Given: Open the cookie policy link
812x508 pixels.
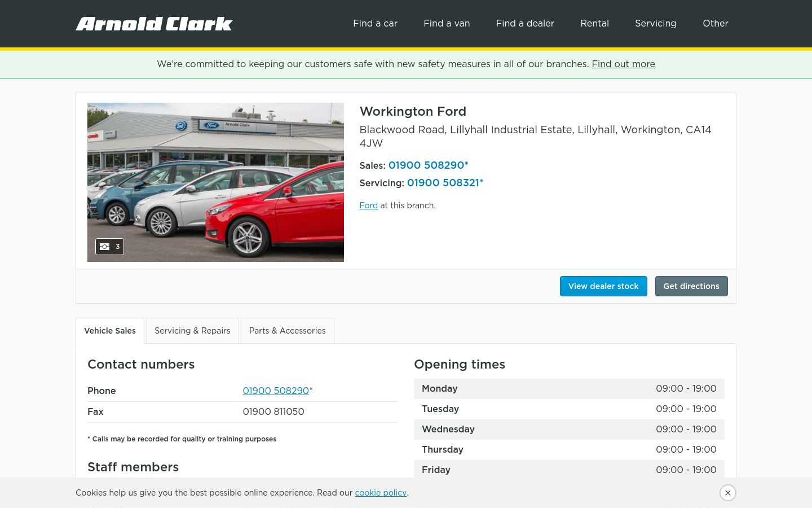Looking at the screenshot, I should pyautogui.click(x=381, y=493).
